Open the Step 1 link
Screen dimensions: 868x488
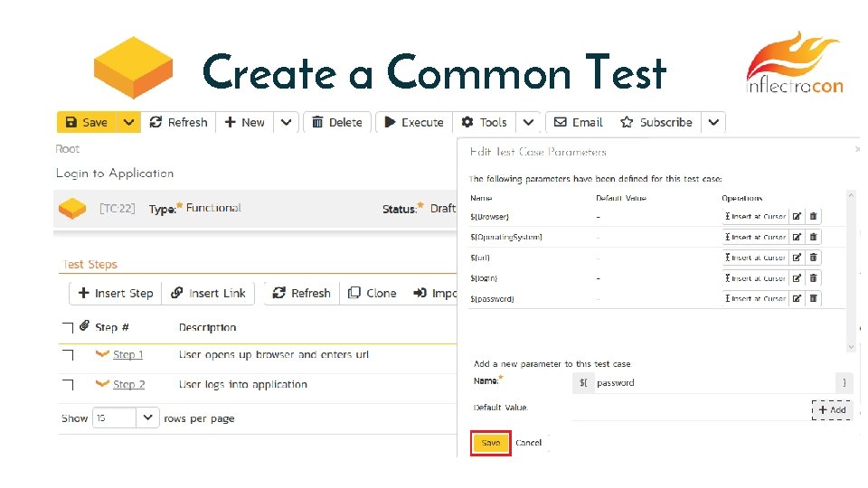pyautogui.click(x=127, y=355)
